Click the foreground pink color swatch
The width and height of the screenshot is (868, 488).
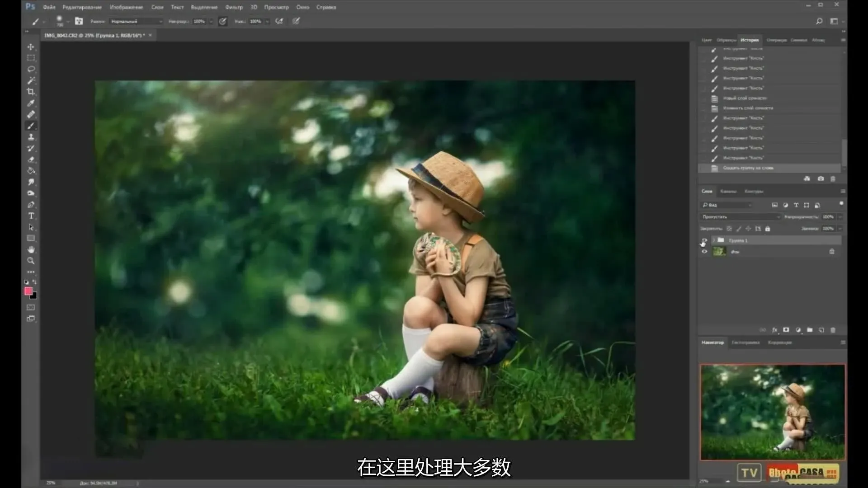[28, 291]
